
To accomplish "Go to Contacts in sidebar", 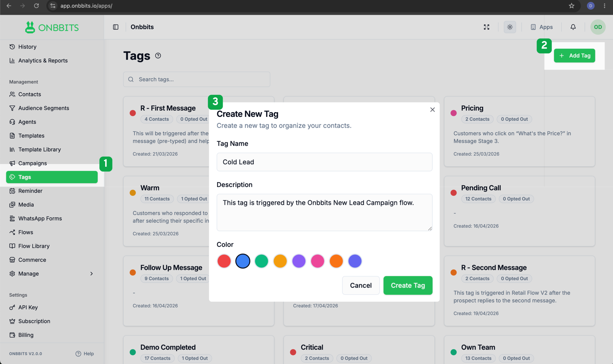I will (x=52, y=94).
